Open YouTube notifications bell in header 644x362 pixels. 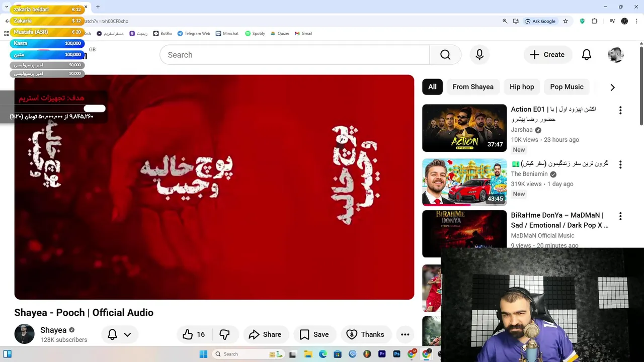pos(587,55)
